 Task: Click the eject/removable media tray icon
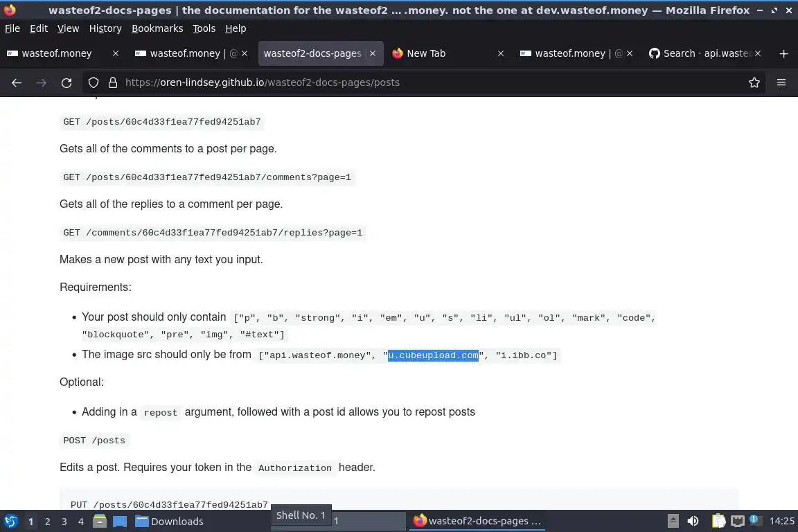click(x=673, y=521)
